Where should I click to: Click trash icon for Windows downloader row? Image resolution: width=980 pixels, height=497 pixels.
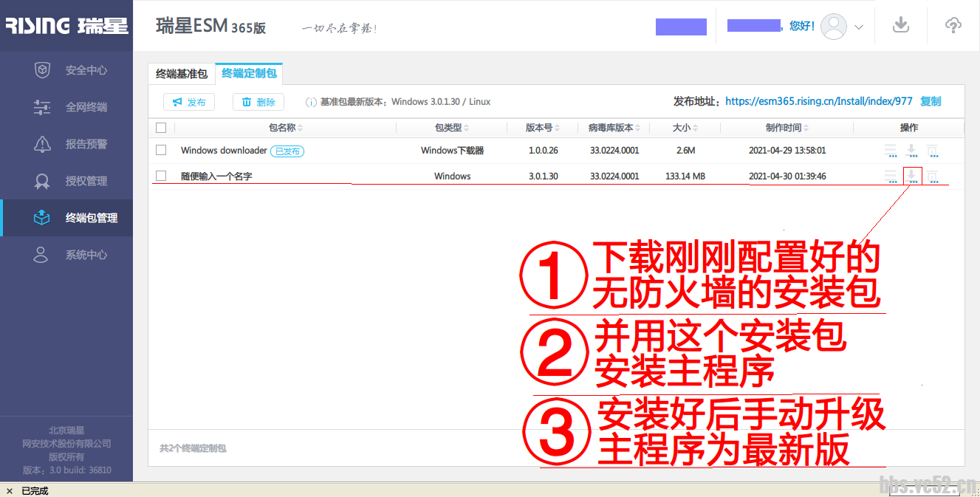pyautogui.click(x=933, y=151)
